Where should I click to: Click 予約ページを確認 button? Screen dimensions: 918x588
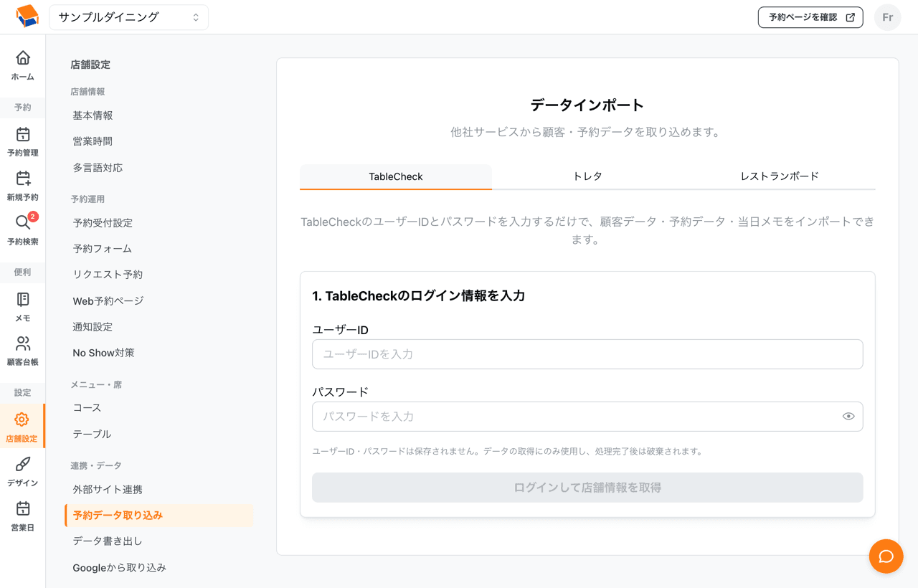(x=810, y=17)
